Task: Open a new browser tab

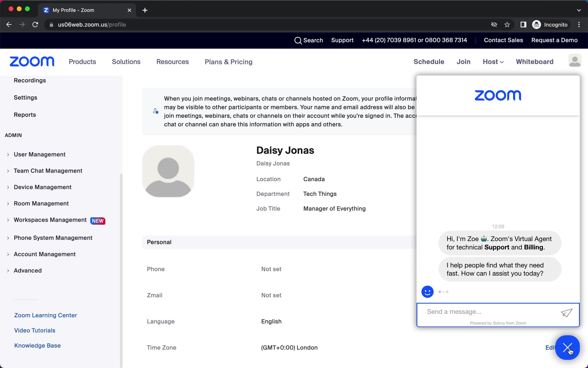Action: pos(145,10)
